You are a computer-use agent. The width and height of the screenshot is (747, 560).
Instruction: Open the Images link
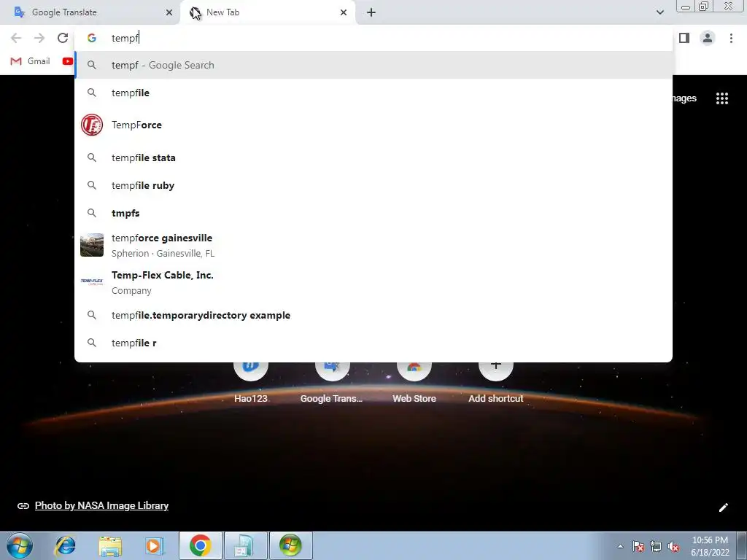tap(684, 98)
